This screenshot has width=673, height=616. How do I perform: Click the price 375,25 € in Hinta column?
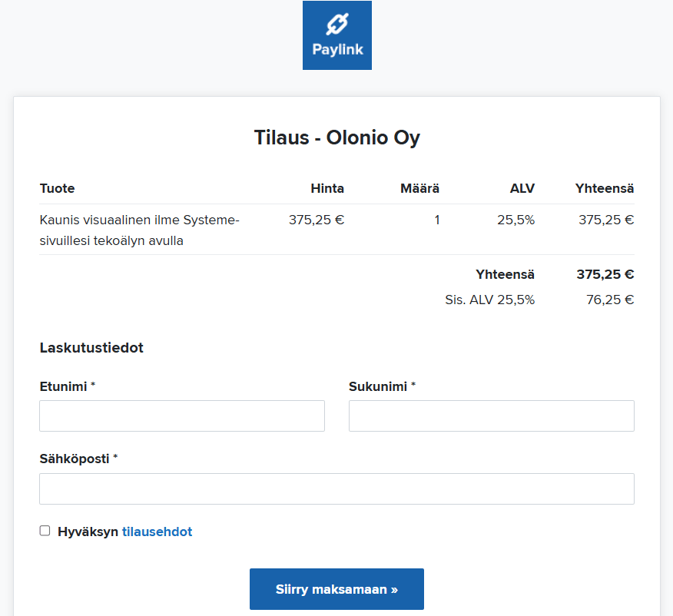(x=317, y=220)
